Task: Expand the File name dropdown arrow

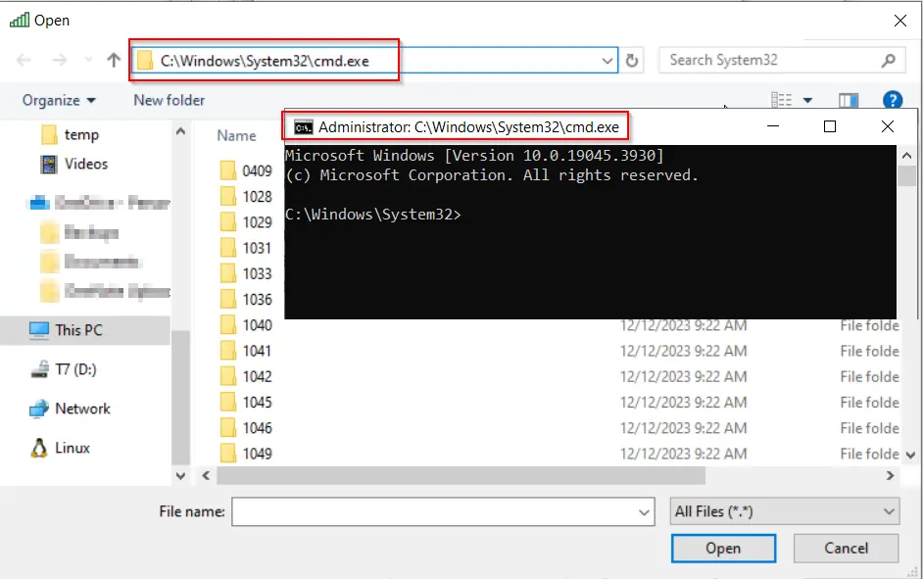Action: 645,511
